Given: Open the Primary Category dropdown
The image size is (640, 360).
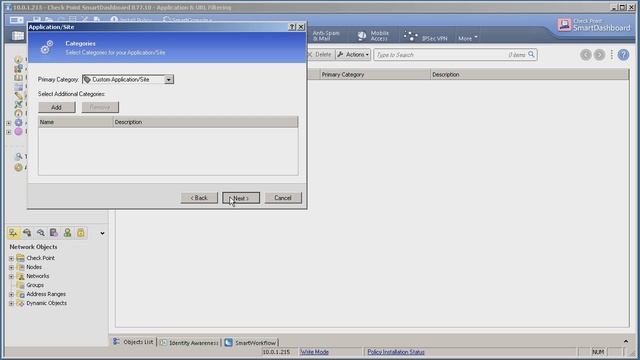Looking at the screenshot, I should pyautogui.click(x=169, y=80).
